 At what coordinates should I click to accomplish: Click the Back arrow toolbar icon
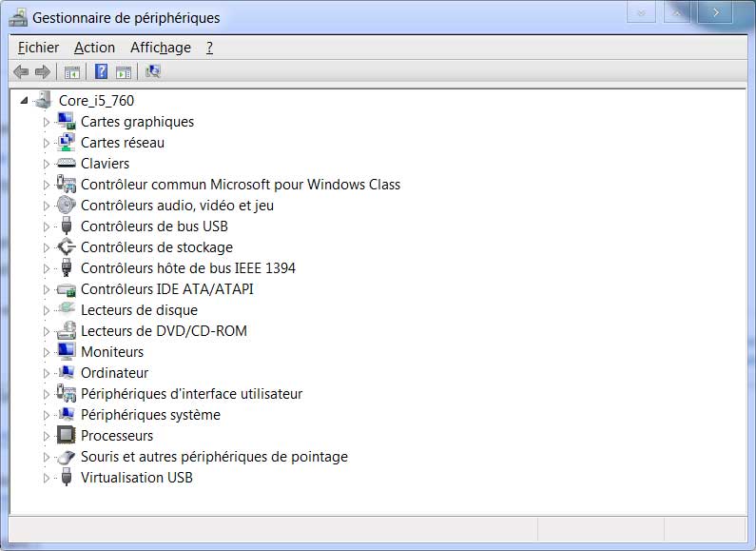(21, 72)
